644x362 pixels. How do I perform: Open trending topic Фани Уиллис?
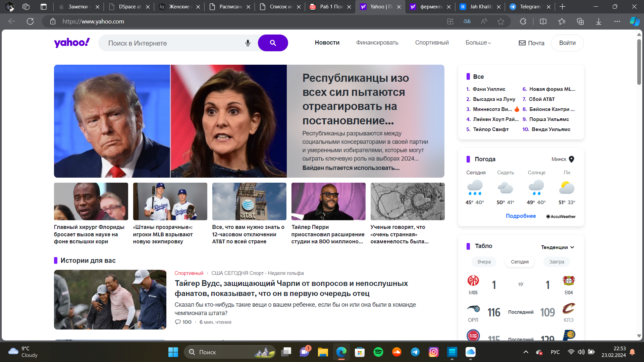pyautogui.click(x=489, y=89)
